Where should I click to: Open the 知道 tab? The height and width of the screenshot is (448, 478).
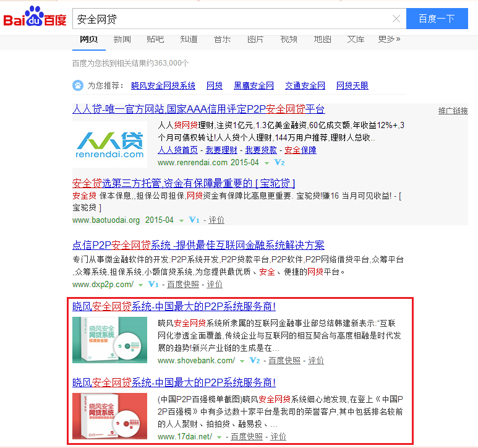coord(189,39)
